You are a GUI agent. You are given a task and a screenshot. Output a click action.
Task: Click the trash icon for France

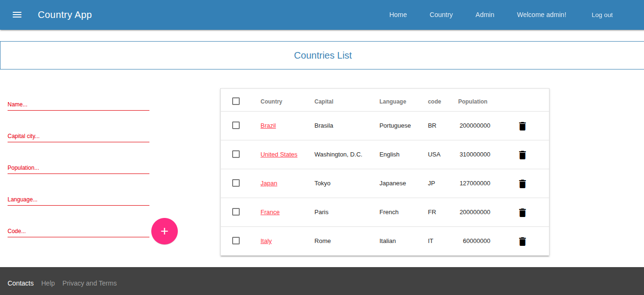click(522, 213)
